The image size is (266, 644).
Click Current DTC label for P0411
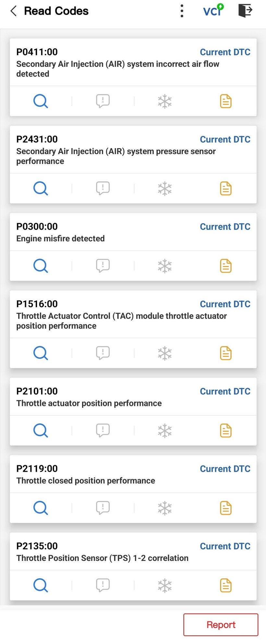click(x=225, y=52)
